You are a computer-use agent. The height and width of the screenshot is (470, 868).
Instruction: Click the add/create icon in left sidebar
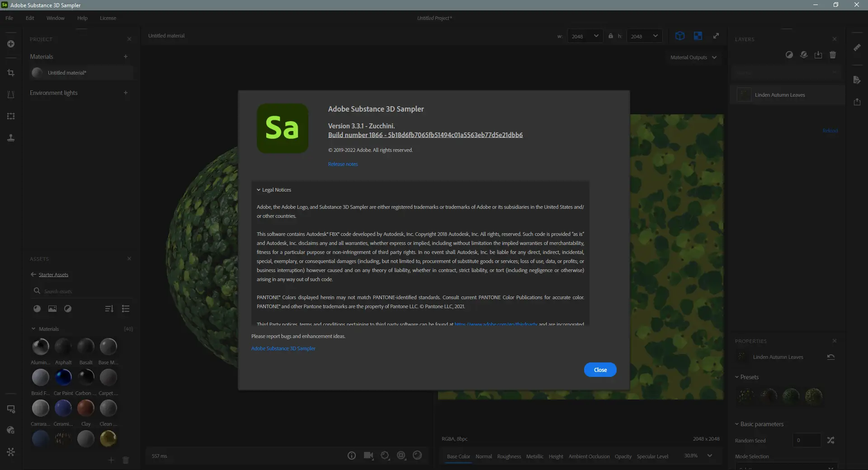coord(11,44)
